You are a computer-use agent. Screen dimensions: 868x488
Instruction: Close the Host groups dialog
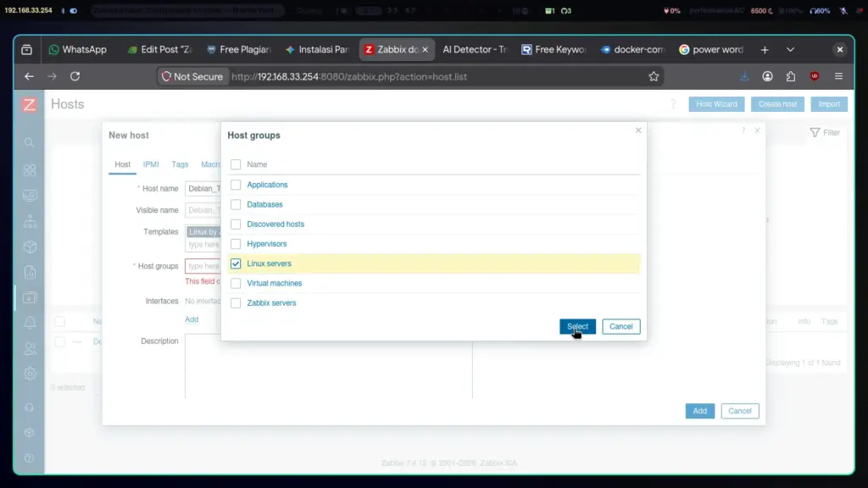pos(638,130)
